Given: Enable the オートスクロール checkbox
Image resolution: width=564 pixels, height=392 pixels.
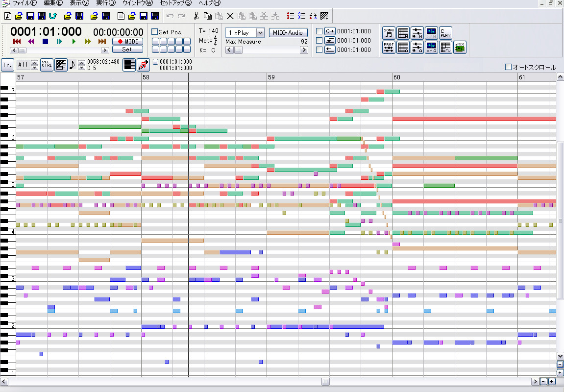Looking at the screenshot, I should point(508,67).
